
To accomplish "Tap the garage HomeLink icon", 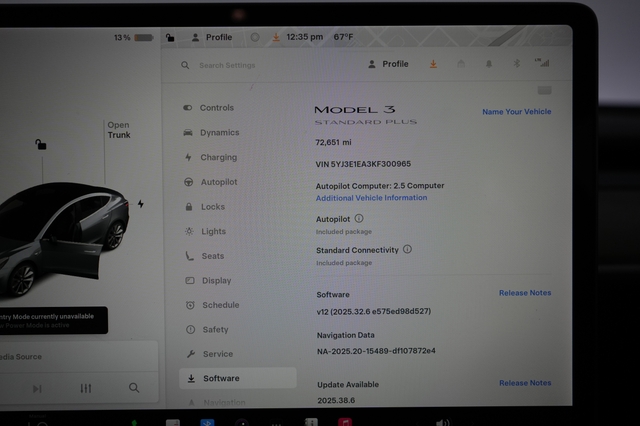I will [461, 64].
